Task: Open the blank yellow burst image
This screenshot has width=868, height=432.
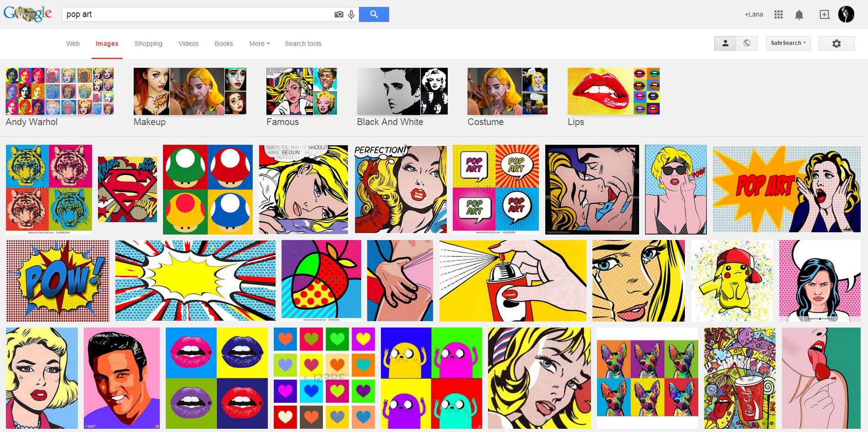Action: [x=195, y=281]
